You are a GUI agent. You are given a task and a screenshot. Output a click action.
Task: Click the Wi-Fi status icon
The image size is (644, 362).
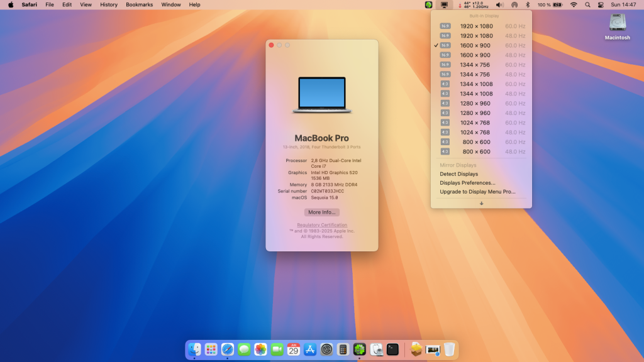tap(574, 4)
